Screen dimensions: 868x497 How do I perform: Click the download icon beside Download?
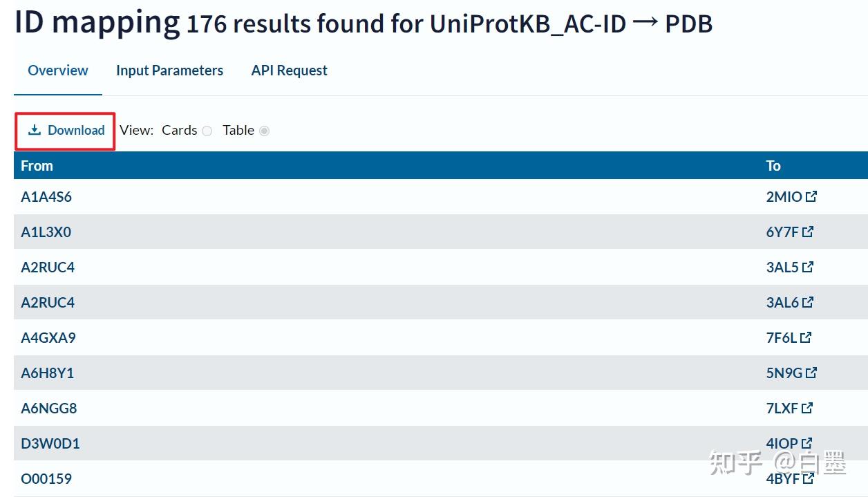point(33,129)
